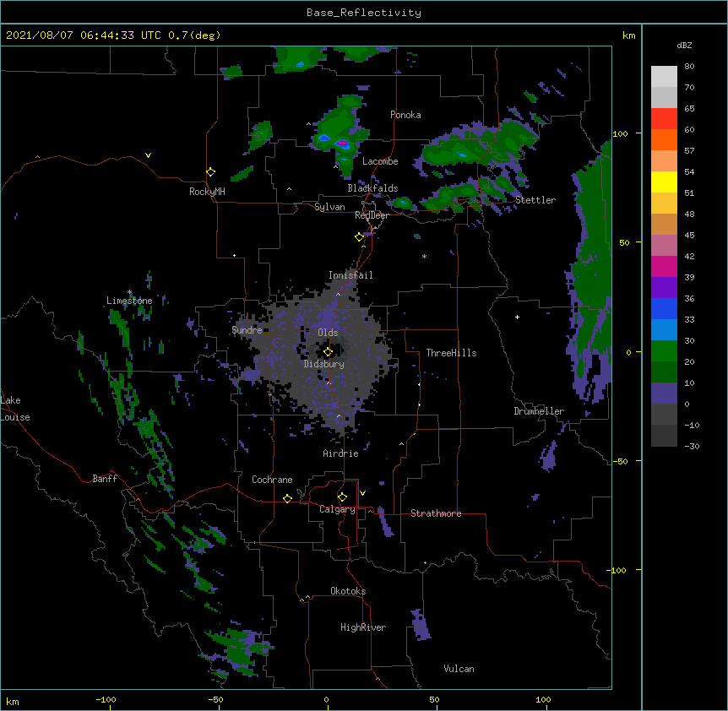Screen dimensions: 728x711
Task: Pick the bright green 20-30 dBZ legend swatch
Action: click(664, 351)
